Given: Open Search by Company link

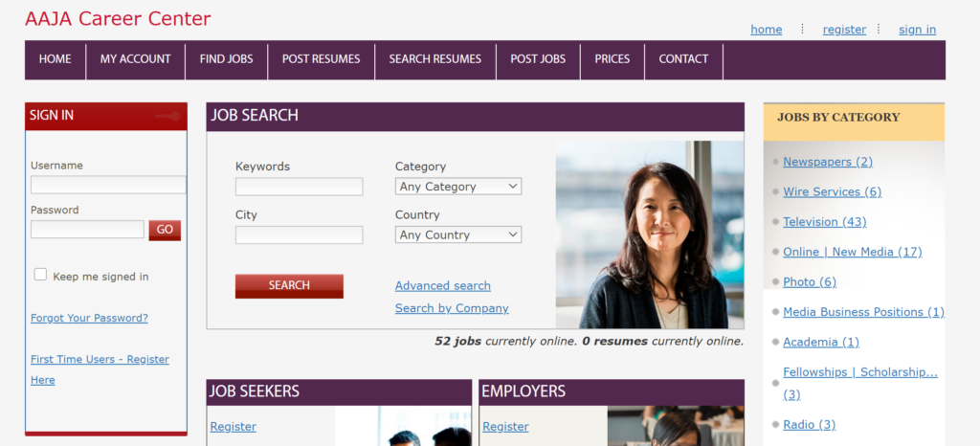Looking at the screenshot, I should [452, 308].
